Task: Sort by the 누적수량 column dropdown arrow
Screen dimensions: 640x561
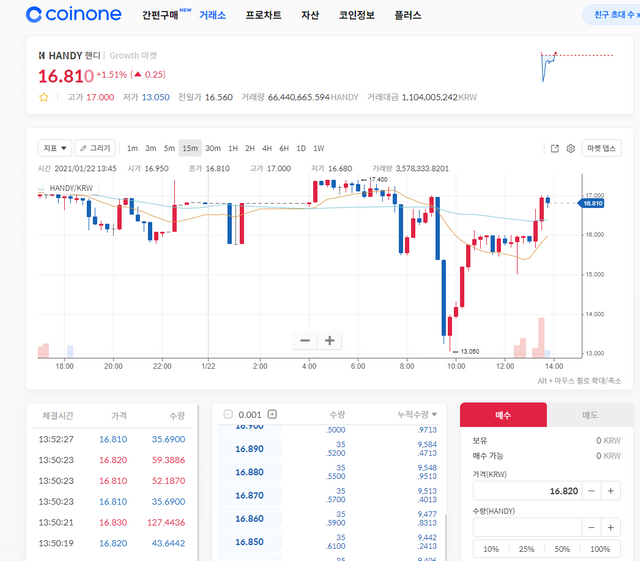Action: (x=434, y=415)
